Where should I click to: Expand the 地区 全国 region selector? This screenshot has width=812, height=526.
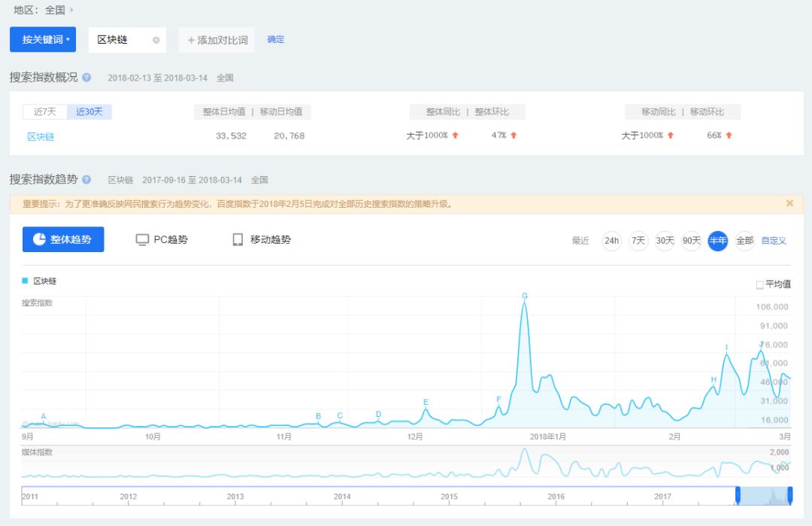pos(71,11)
